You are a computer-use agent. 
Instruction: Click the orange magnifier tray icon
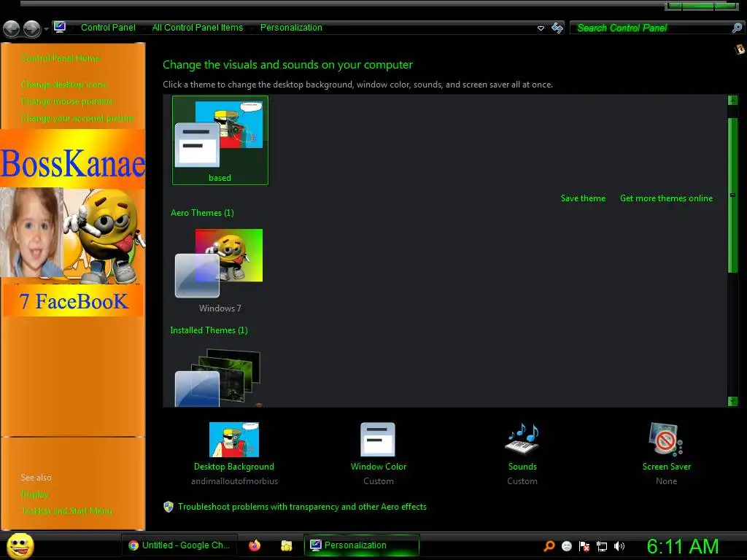pyautogui.click(x=549, y=546)
